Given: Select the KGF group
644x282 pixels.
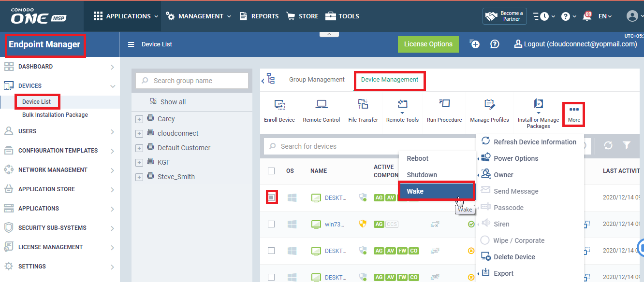Looking at the screenshot, I should pos(164,162).
